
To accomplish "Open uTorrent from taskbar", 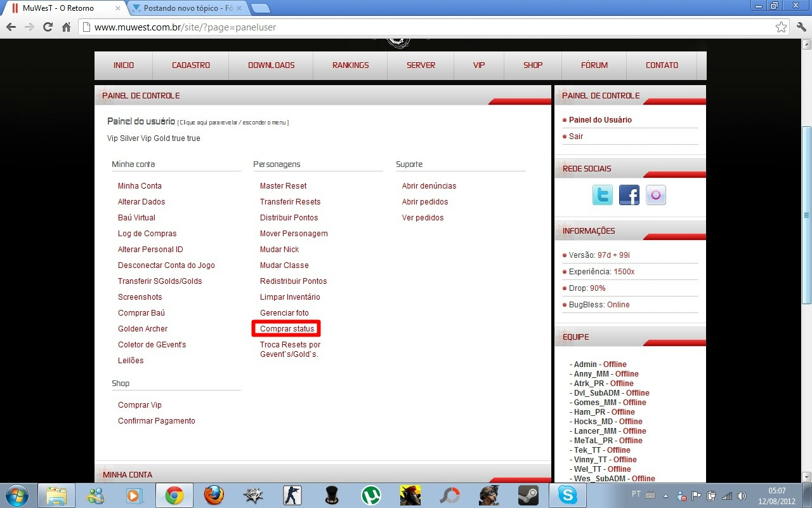I will click(x=371, y=495).
